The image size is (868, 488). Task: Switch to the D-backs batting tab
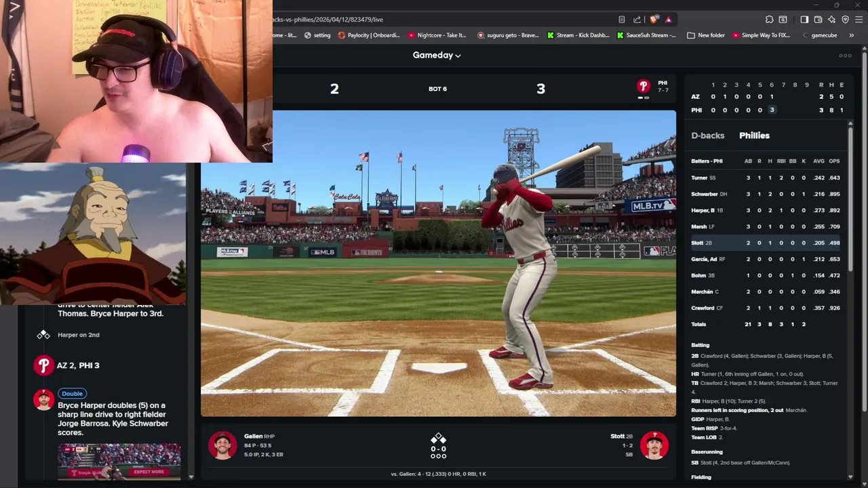(708, 136)
